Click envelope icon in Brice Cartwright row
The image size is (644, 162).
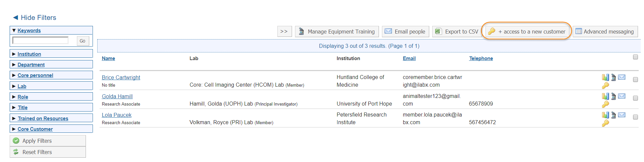[622, 77]
